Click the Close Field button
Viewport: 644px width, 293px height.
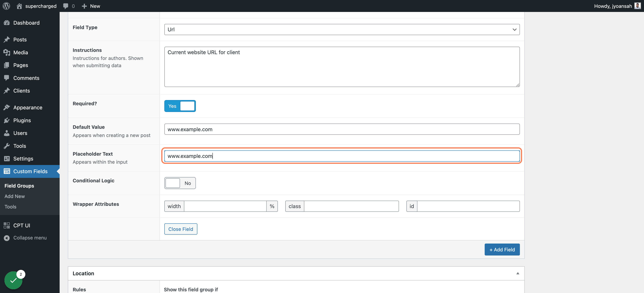181,229
